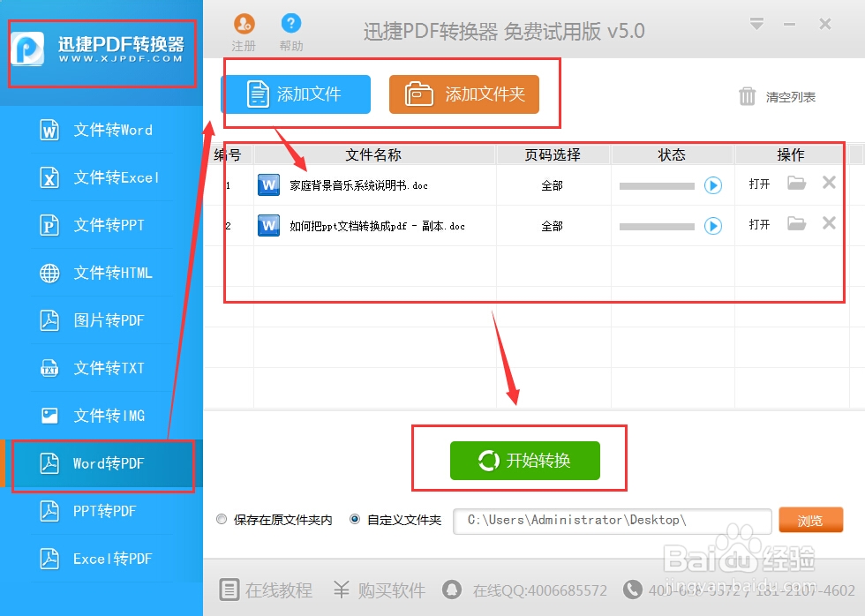865x616 pixels.
Task: Minimize the PDF converter window
Action: click(789, 24)
